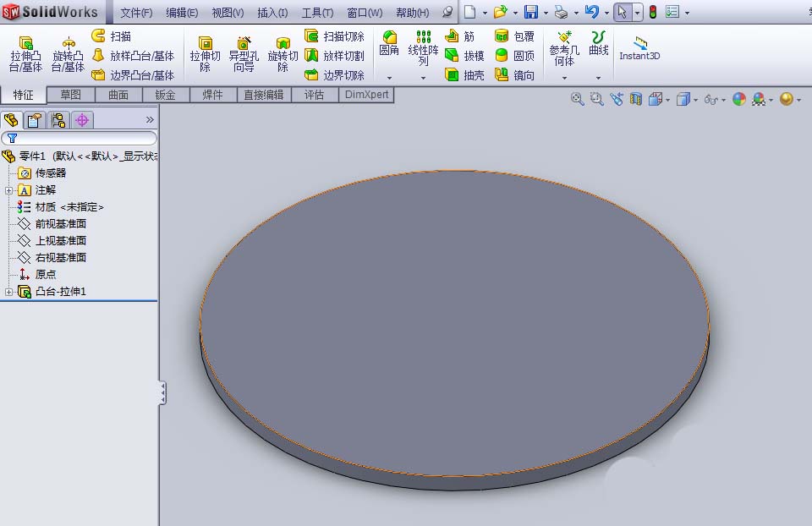The width and height of the screenshot is (812, 526).
Task: Switch to the 钣金 sheet metal tab
Action: (x=166, y=95)
